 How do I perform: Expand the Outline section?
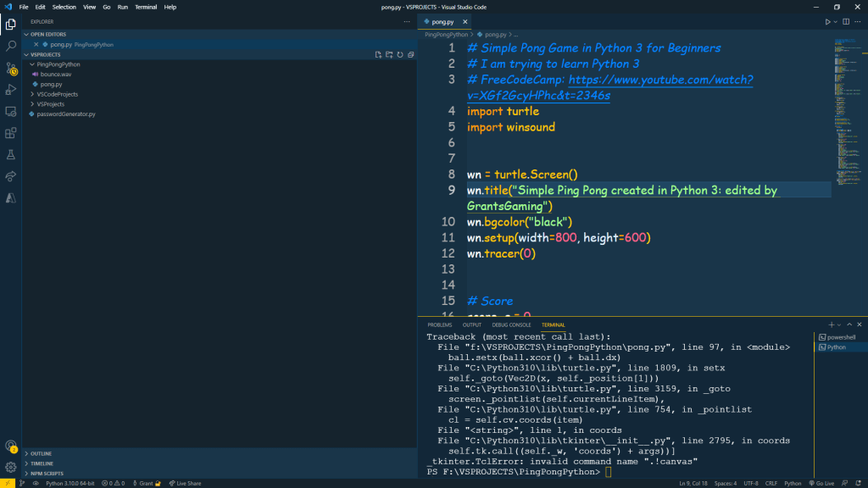pyautogui.click(x=42, y=453)
